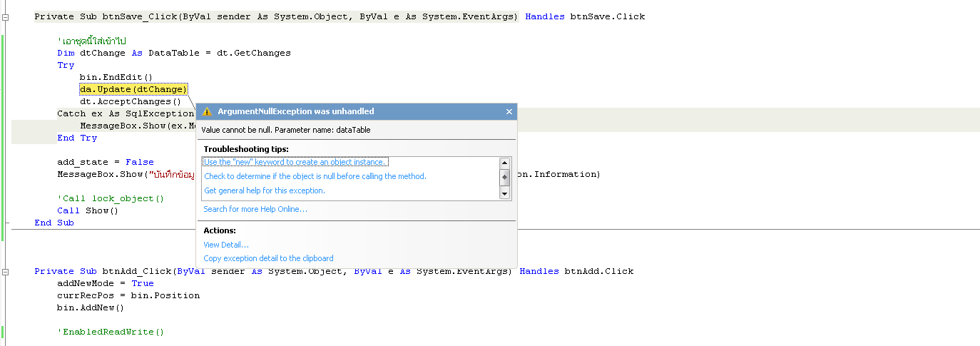
Task: Click the dt.AcceptChanges() code line
Action: 131,101
